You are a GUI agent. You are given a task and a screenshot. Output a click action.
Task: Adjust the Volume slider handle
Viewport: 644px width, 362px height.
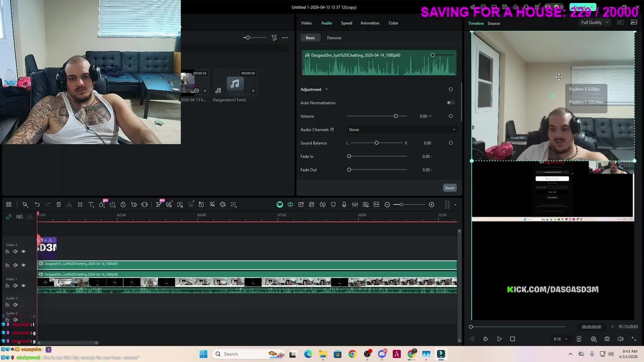pyautogui.click(x=395, y=116)
